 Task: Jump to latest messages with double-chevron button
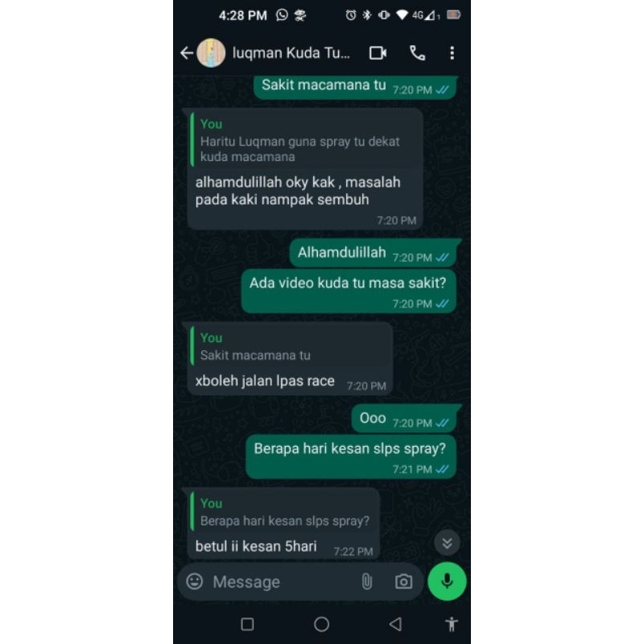click(x=448, y=543)
